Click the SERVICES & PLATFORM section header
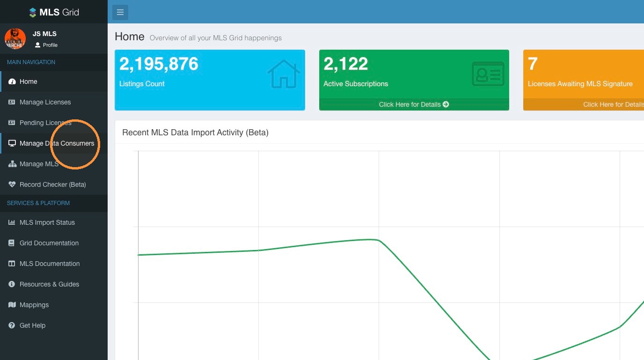The image size is (644, 360). click(x=38, y=203)
